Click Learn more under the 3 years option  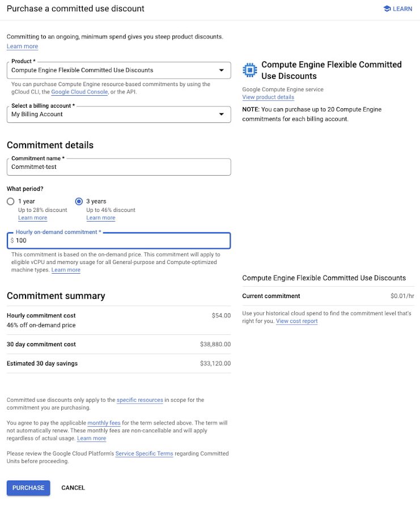(100, 218)
